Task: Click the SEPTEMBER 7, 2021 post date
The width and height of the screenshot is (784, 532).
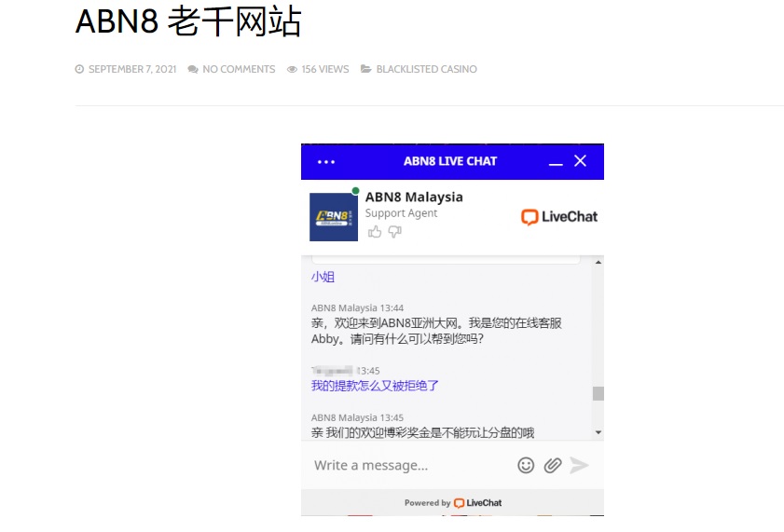Action: coord(132,69)
